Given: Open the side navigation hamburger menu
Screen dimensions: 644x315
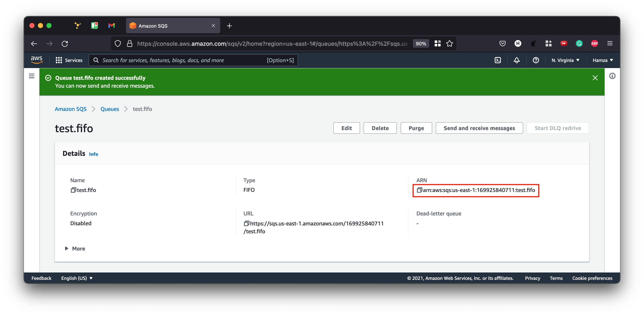Looking at the screenshot, I should pyautogui.click(x=32, y=76).
